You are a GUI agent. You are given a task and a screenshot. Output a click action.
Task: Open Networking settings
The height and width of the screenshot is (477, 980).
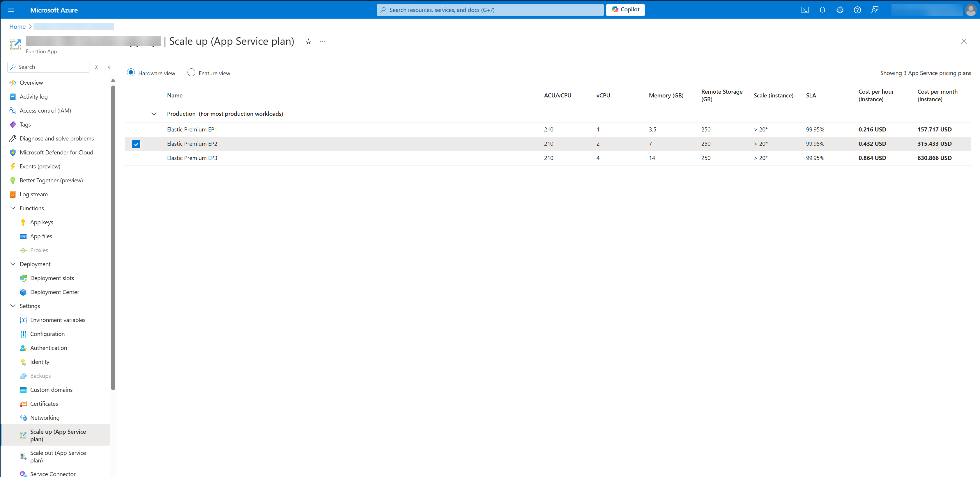(x=45, y=417)
